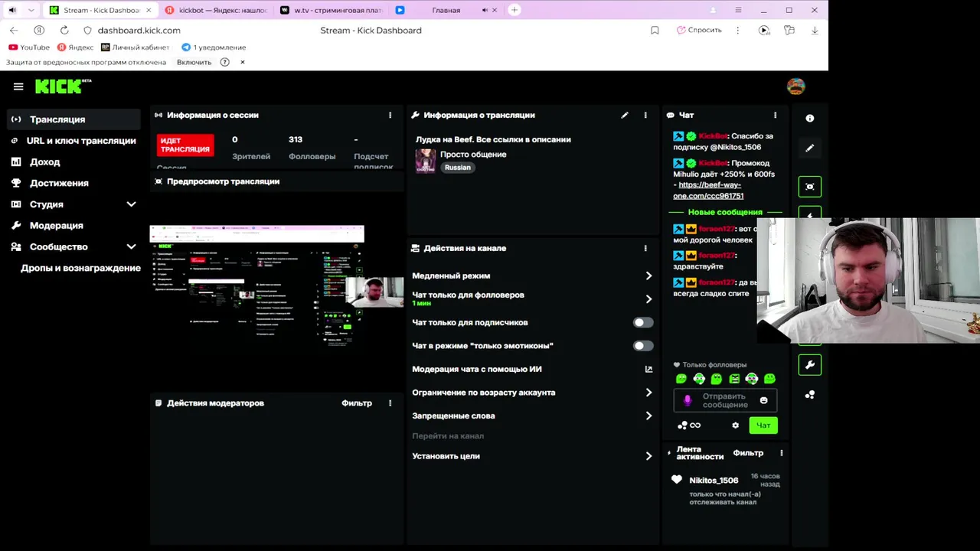Open AI chat moderation stats icon

pos(648,369)
